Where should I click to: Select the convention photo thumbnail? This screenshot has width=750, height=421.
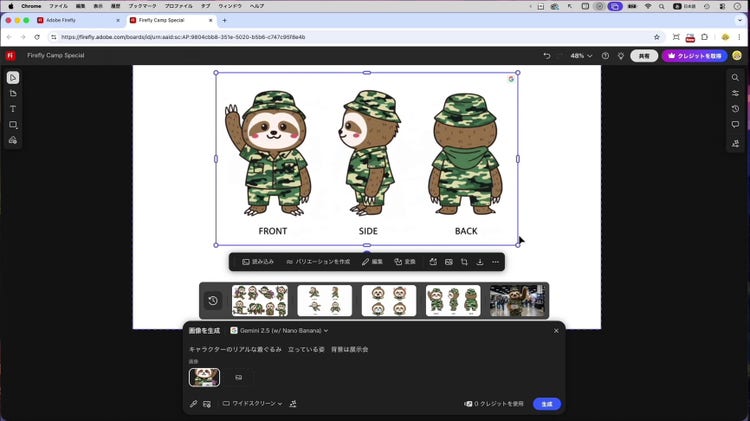[518, 300]
